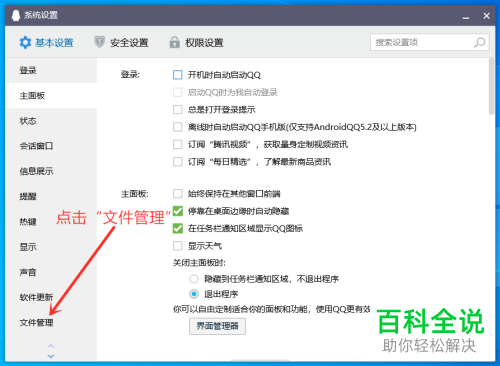Enable 订阅腾讯视频 checkbox
This screenshot has width=500, height=366.
178,144
